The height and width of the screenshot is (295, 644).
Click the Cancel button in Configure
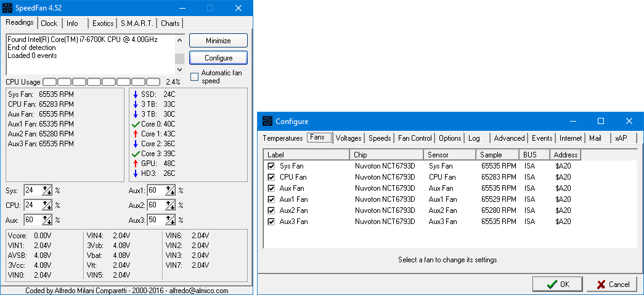pyautogui.click(x=613, y=285)
